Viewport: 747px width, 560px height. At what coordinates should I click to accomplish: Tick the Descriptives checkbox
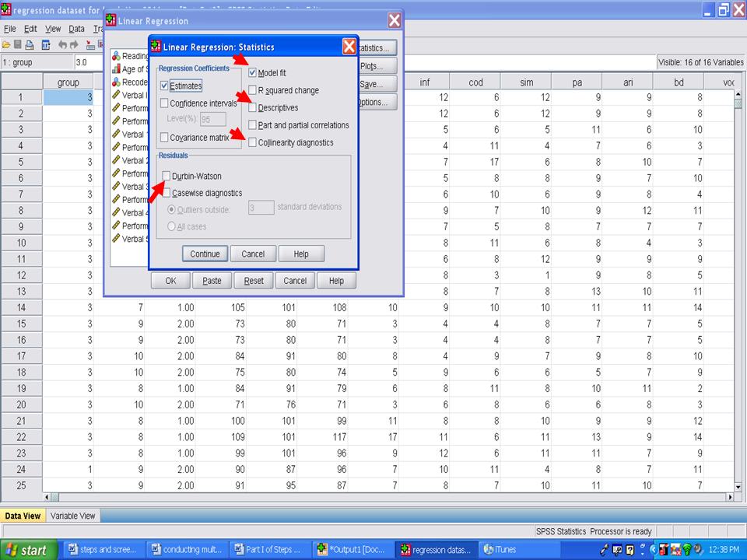[x=253, y=108]
